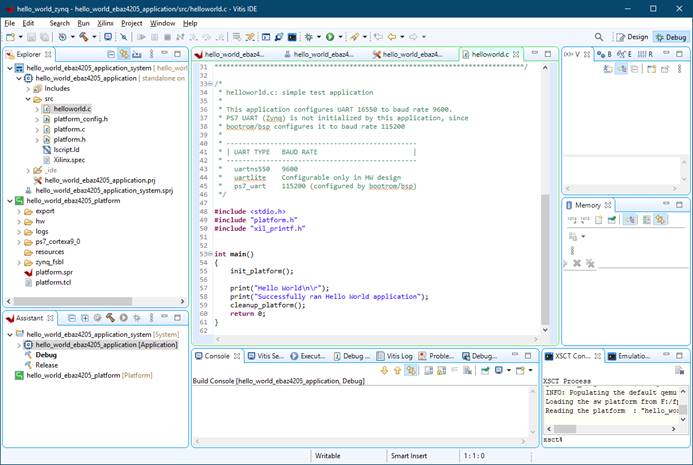Switch to the Vitis Log tab

coord(397,355)
